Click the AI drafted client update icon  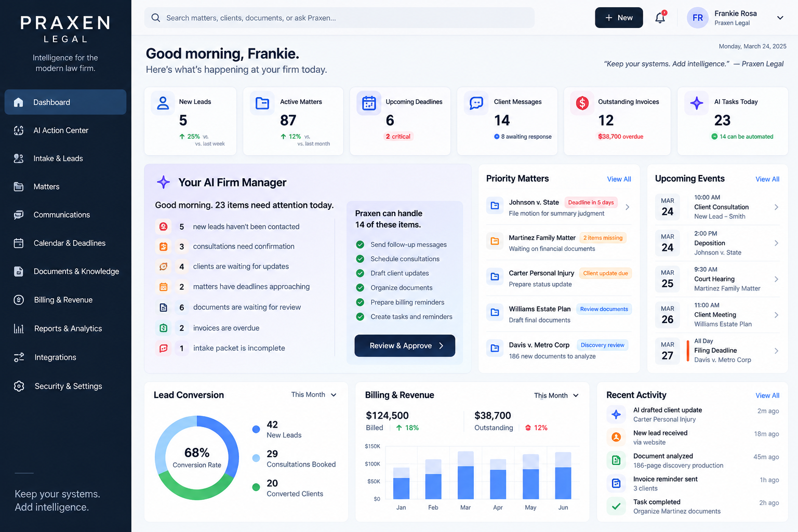pyautogui.click(x=616, y=414)
